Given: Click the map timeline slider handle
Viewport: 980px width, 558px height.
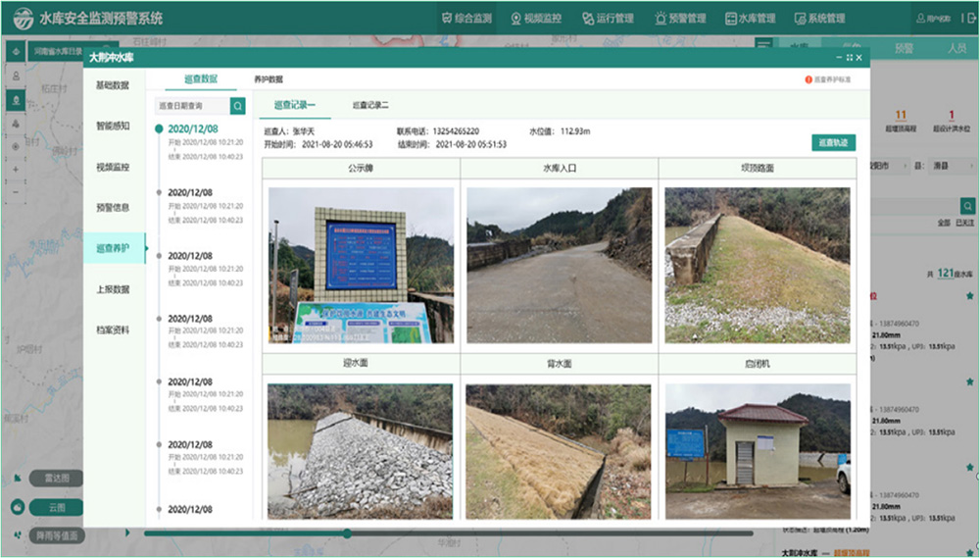Looking at the screenshot, I should 347,533.
